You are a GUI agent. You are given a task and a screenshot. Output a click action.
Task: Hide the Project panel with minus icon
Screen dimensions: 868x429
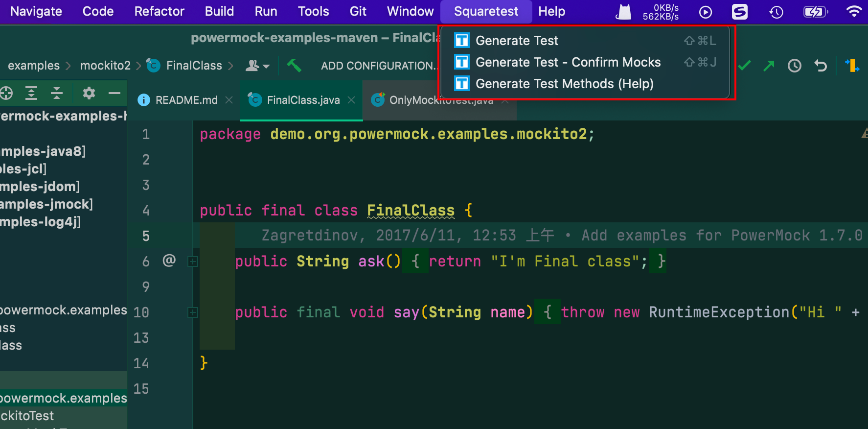(114, 93)
